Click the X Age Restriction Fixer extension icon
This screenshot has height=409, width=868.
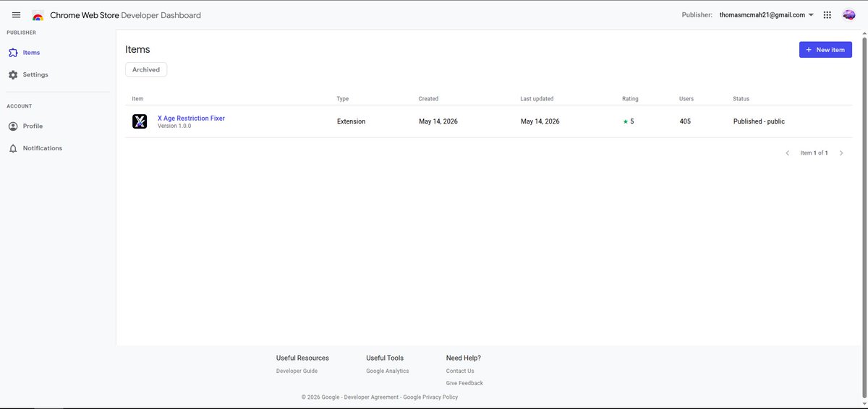coord(140,121)
